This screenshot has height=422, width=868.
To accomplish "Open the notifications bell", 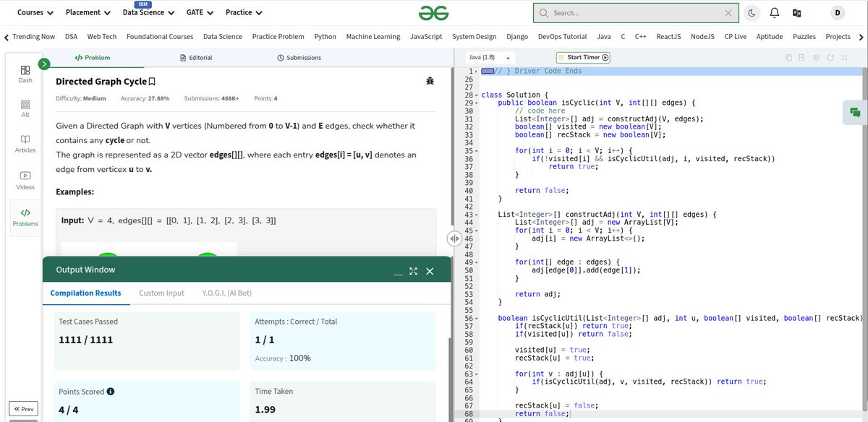I will point(774,13).
